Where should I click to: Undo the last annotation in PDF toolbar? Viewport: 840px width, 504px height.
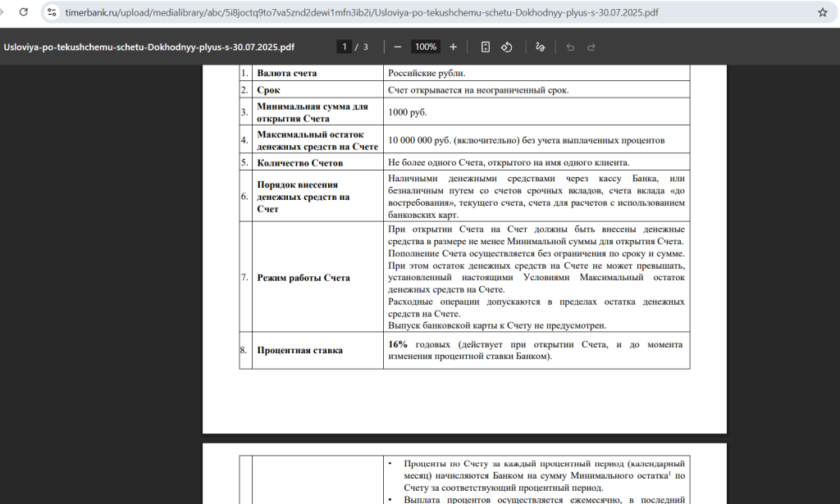point(570,47)
